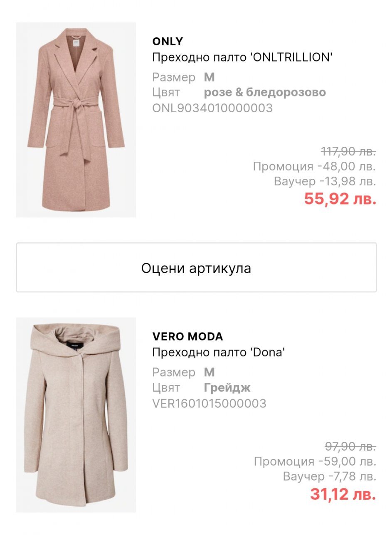Click the color value 'Грейдж'
Viewport: 392px width, 535px height.
[227, 388]
